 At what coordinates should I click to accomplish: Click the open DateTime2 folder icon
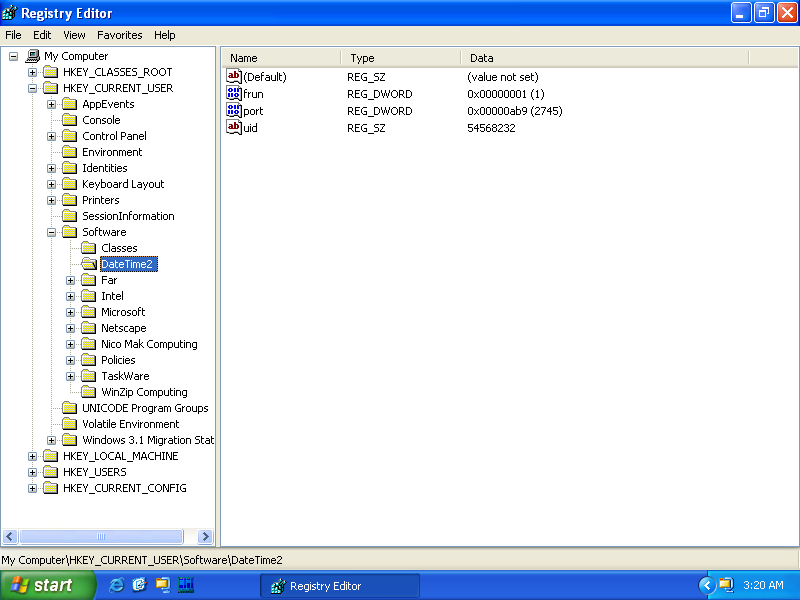(x=89, y=264)
